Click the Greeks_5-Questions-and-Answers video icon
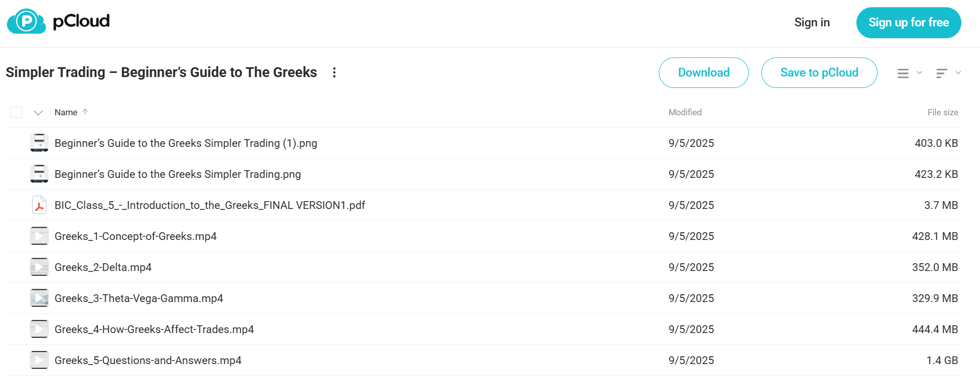 (39, 360)
